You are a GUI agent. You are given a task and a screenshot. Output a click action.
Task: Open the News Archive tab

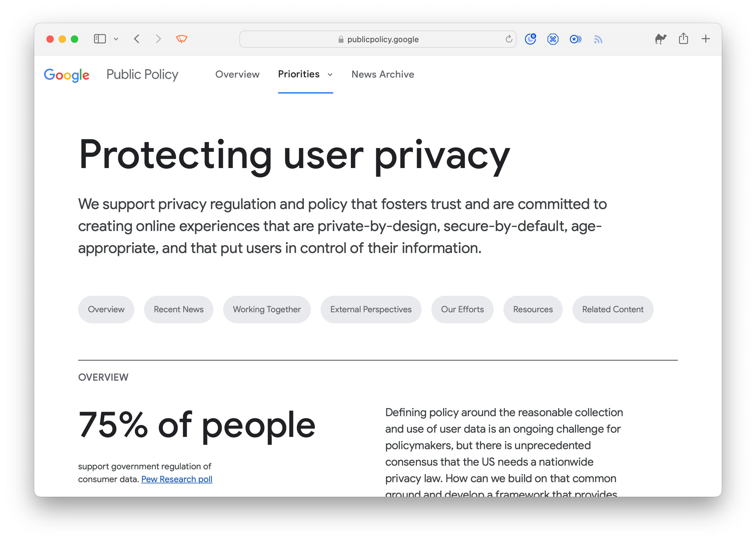383,74
